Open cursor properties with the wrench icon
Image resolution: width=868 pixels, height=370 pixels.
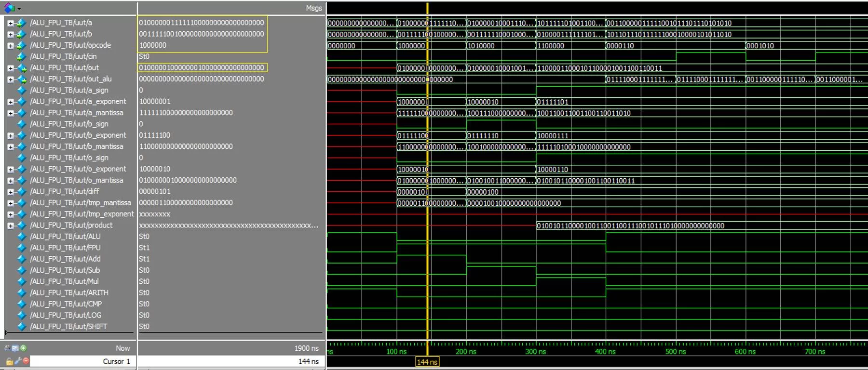point(18,361)
